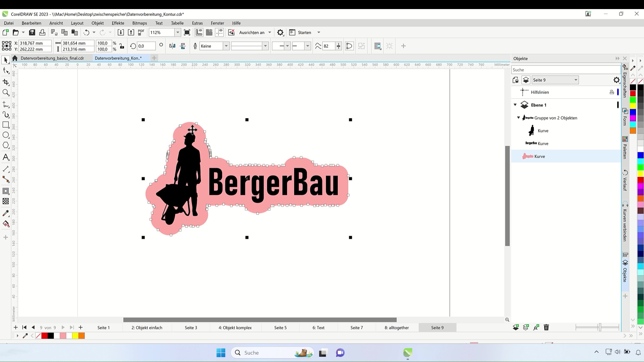This screenshot has width=644, height=362.
Task: Click the delete trash icon in Objekte panel
Action: click(x=546, y=327)
